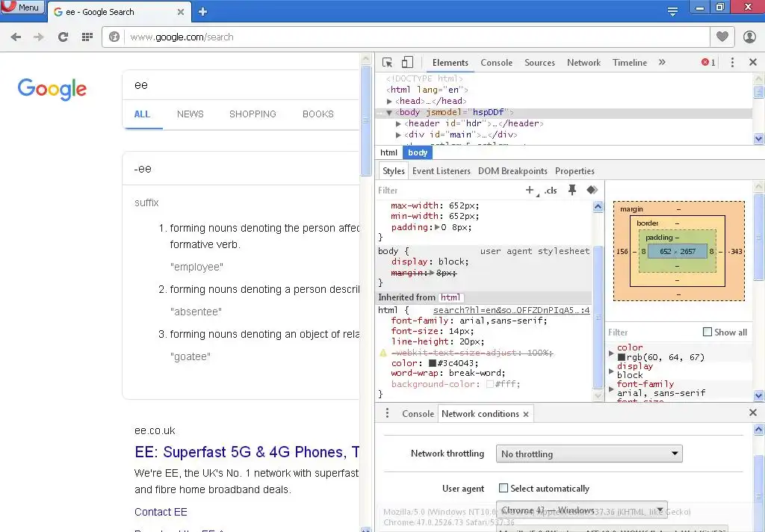
Task: Switch to the Elements panel
Action: pos(450,63)
